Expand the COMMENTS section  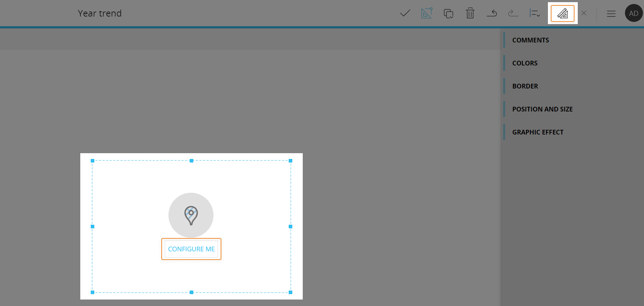pos(530,40)
